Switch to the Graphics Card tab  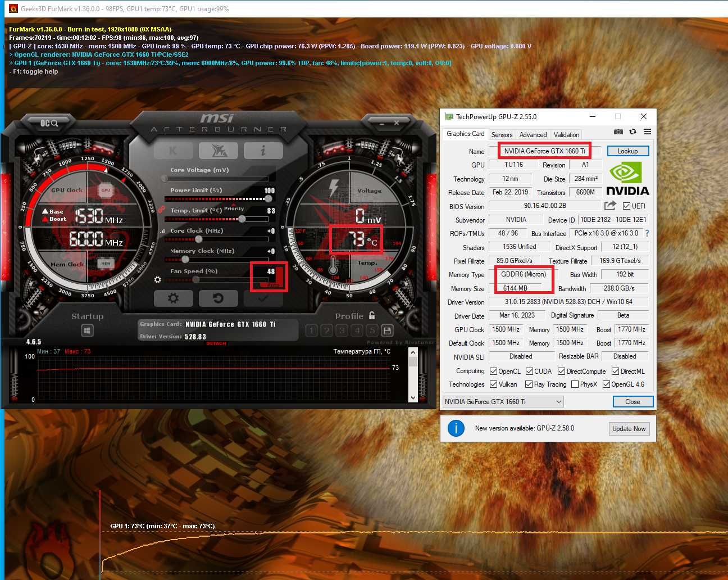click(x=465, y=134)
